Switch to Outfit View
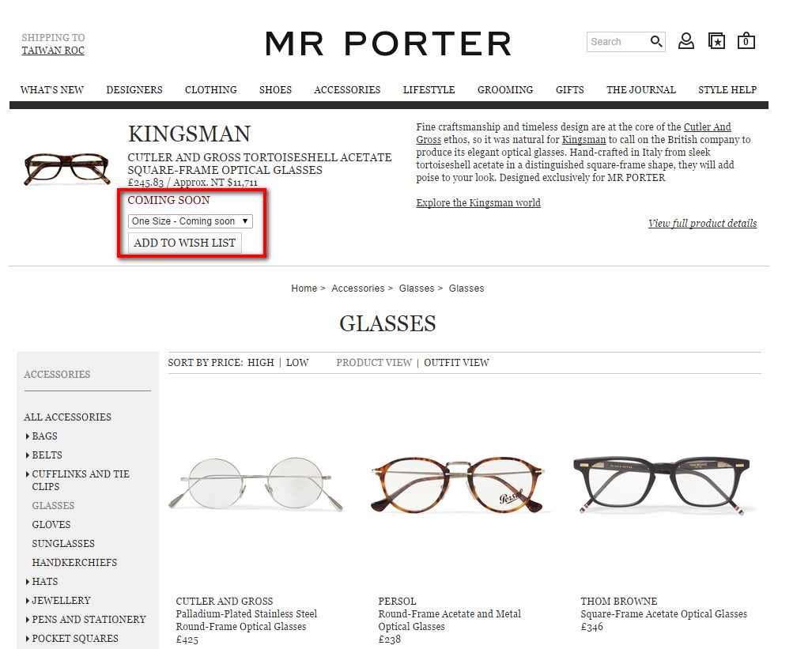Viewport: 812px width, 649px height. point(456,363)
